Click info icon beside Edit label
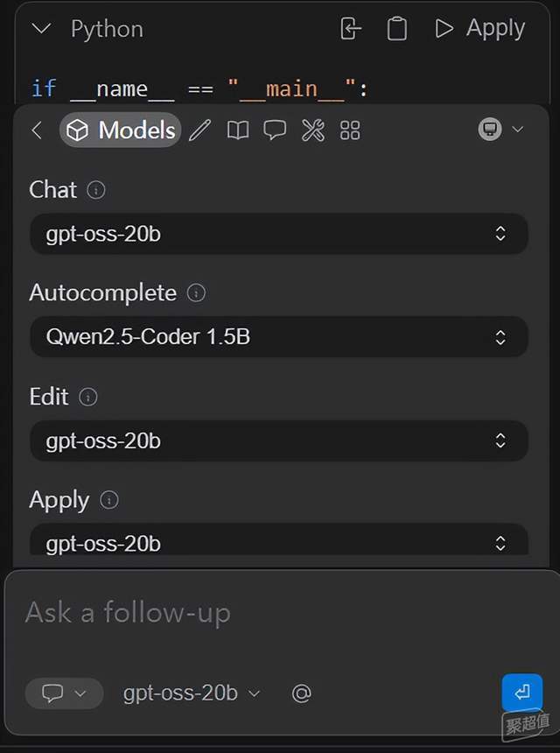This screenshot has height=753, width=560. coord(87,397)
